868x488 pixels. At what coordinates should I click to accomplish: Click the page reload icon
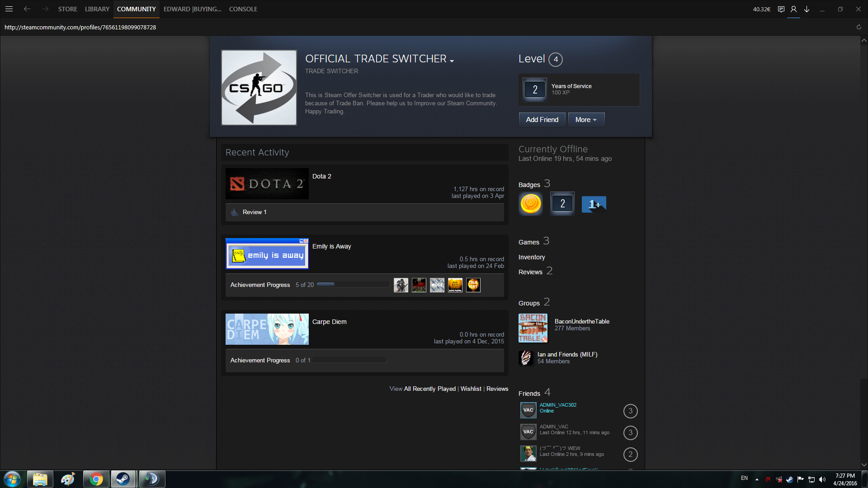point(859,27)
